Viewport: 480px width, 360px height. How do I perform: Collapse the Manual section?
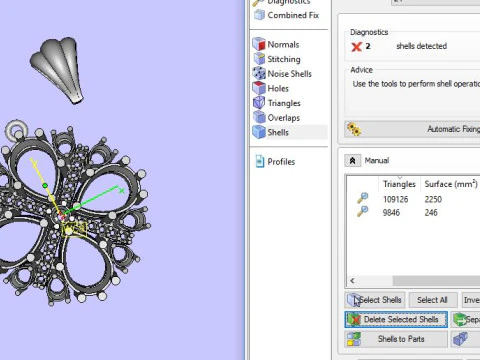[x=352, y=161]
